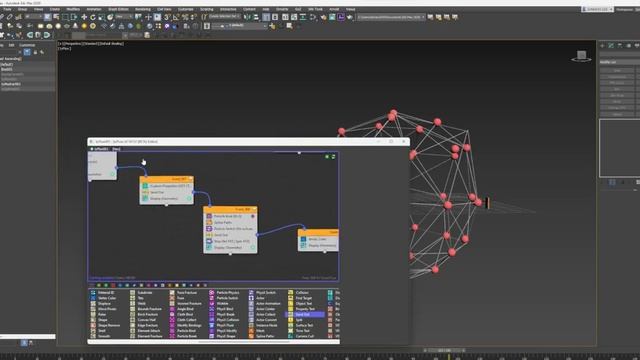Image resolution: width=640 pixels, height=360 pixels.
Task: Select the Vertex Color operator in depot list
Action: (x=103, y=298)
